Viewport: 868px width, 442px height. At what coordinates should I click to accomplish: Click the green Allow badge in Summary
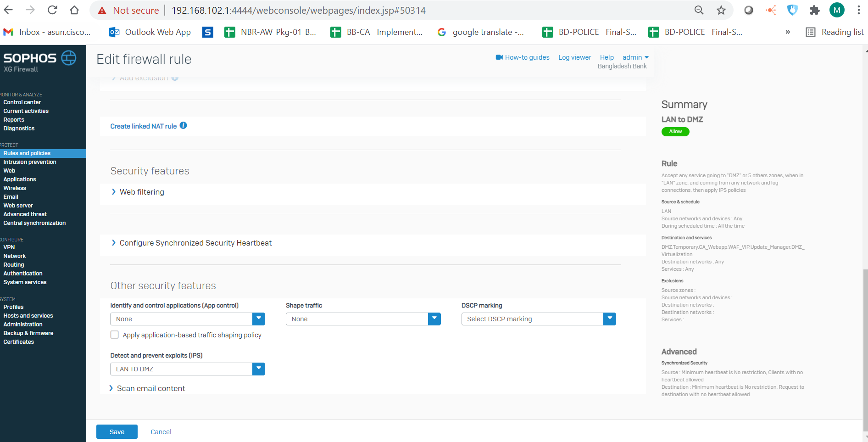pyautogui.click(x=675, y=132)
